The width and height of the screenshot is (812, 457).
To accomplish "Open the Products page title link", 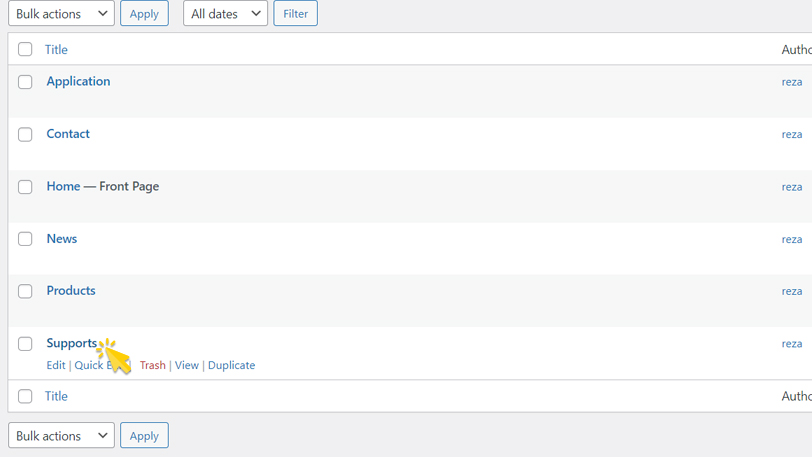I will pyautogui.click(x=71, y=290).
